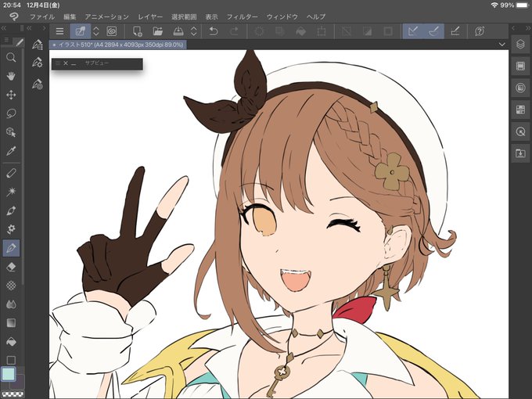Open the ヘルプ menu
Screen dimensions: 532x399
[316, 16]
